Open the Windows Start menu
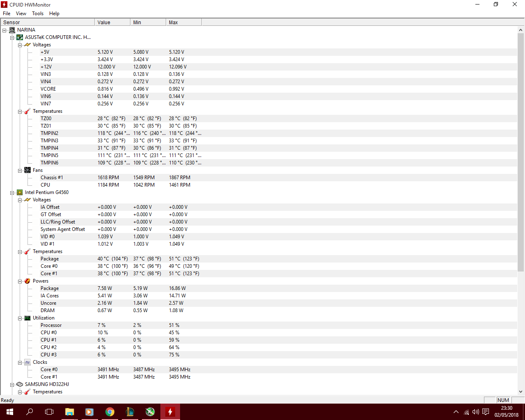 point(10,412)
